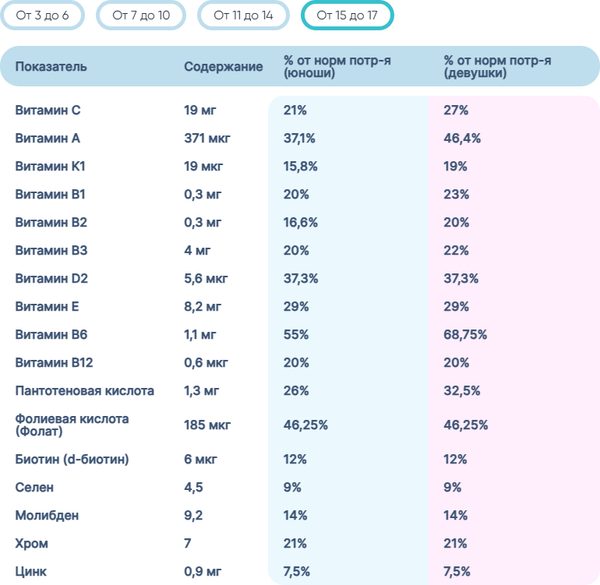Click the active 'От 15 до 17' tab
Screen dimensions: 600x585
coord(346,16)
